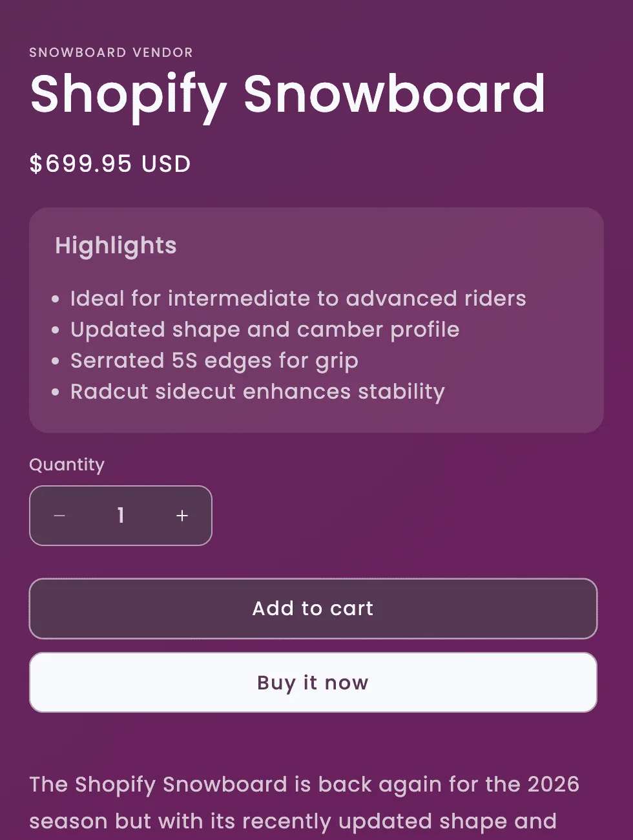Click the bullet dot before Ideal for intermediate
Image resolution: width=633 pixels, height=840 pixels.
click(56, 299)
